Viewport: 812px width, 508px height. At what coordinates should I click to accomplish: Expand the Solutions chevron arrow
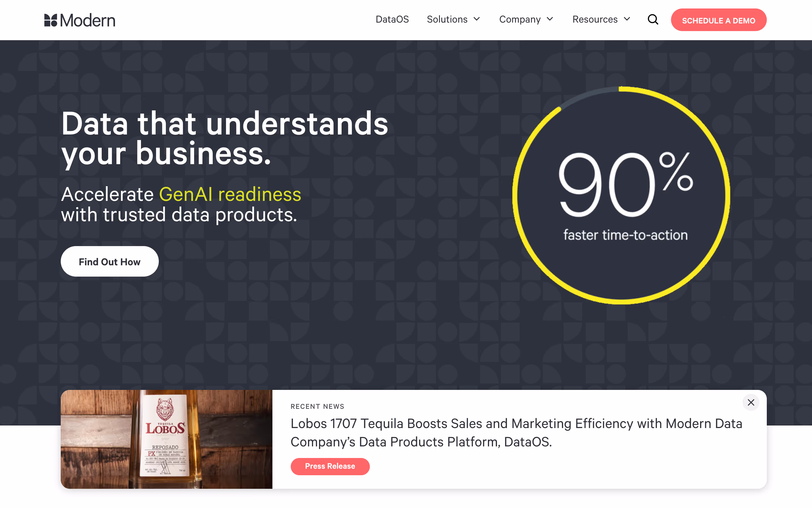click(x=477, y=19)
